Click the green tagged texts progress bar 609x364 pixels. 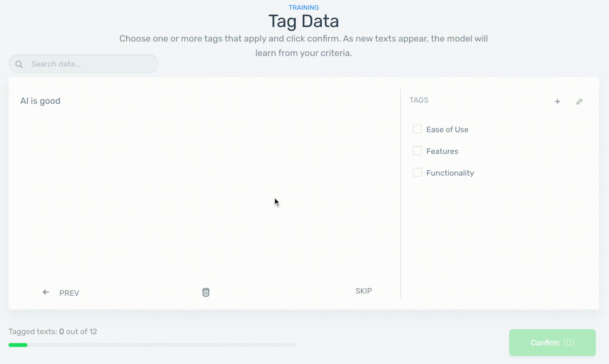point(18,345)
